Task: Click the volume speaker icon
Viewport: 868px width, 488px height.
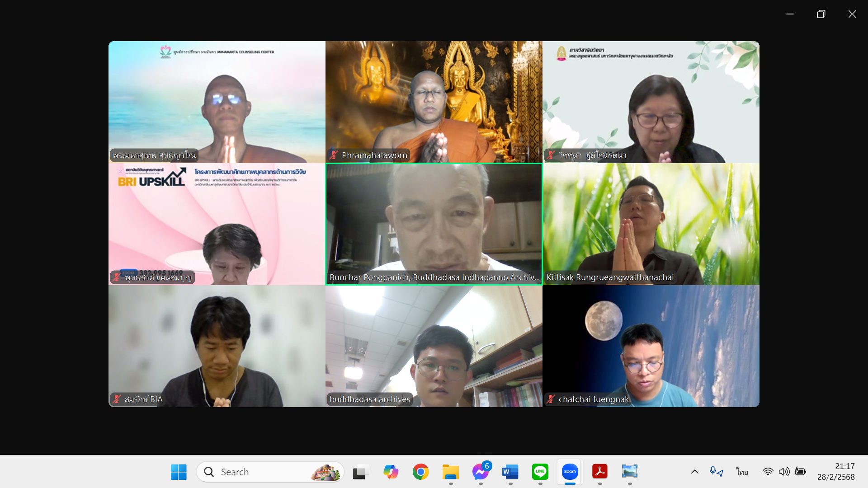Action: 784,472
